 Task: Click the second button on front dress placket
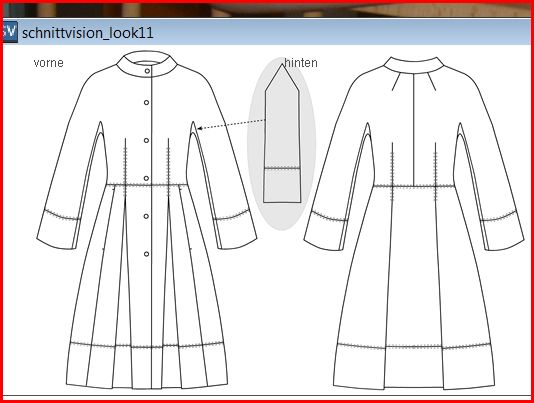coord(146,103)
